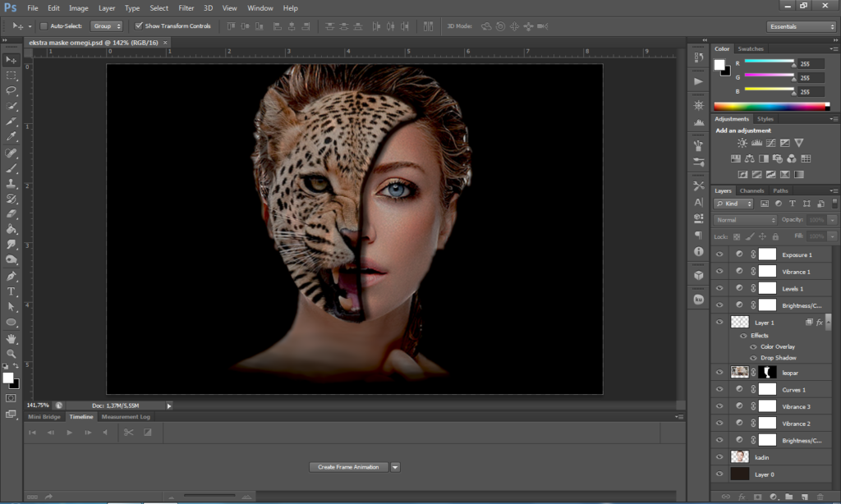The image size is (841, 504).
Task: Open the Filter menu
Action: click(186, 8)
